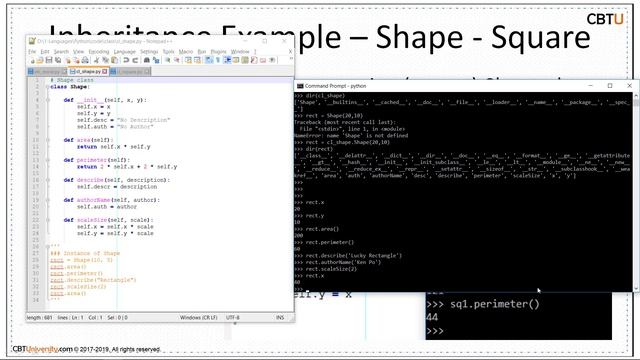
Task: Minimize the Command Prompt window
Action: tap(591, 86)
